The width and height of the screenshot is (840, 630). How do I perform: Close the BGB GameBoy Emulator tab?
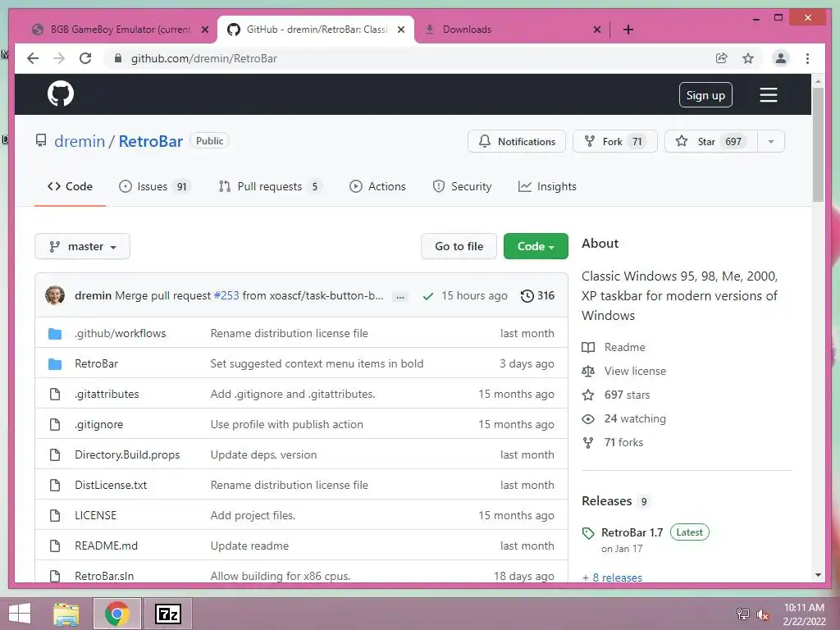point(204,30)
